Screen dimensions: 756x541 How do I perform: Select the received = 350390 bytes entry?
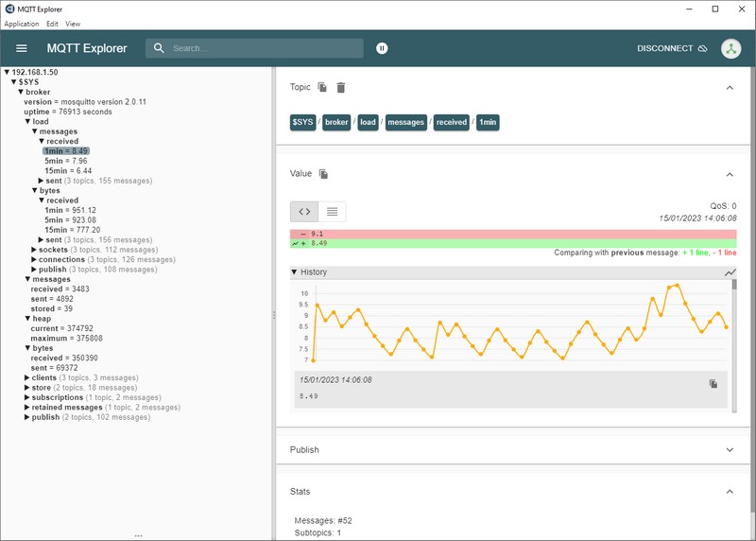tap(64, 358)
